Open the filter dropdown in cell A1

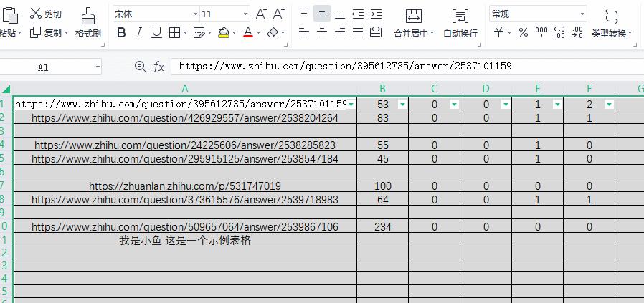click(351, 104)
